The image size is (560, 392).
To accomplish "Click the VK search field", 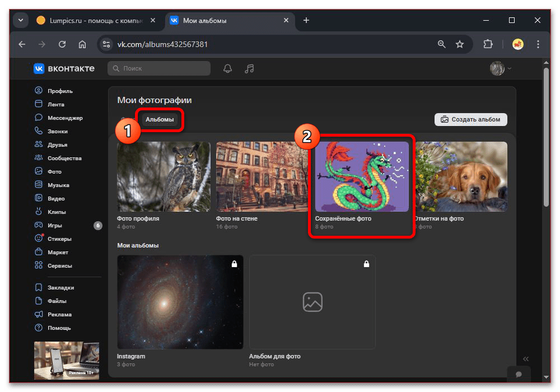I will coord(159,68).
